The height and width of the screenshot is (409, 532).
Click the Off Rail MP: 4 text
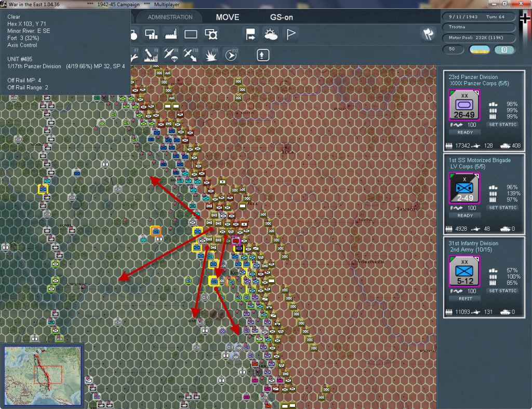(x=24, y=81)
